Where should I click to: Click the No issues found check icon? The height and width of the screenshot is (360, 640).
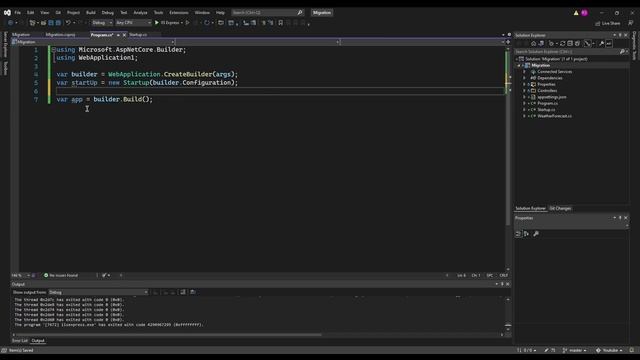[46, 276]
